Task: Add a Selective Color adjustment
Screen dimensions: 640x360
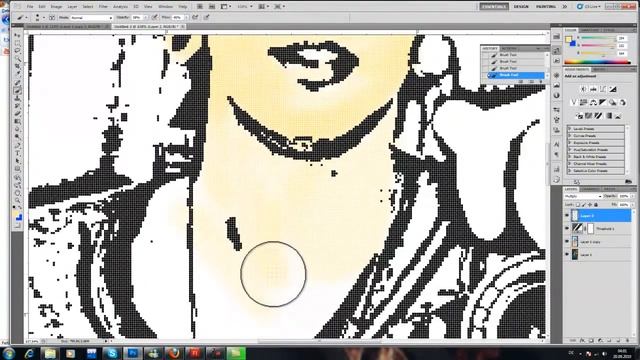Action: click(x=618, y=116)
